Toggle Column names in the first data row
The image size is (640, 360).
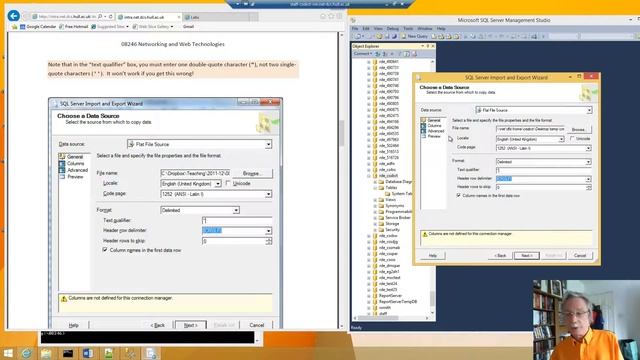tap(458, 196)
